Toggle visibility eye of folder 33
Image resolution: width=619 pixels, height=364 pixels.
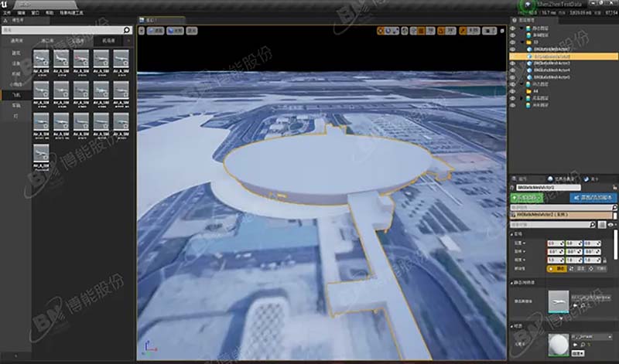coord(512,43)
